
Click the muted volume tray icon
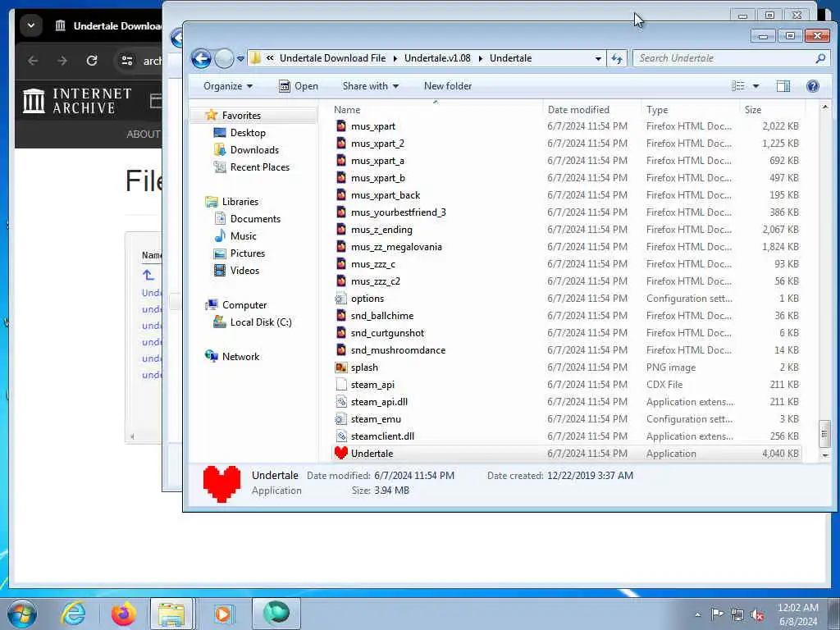757,615
